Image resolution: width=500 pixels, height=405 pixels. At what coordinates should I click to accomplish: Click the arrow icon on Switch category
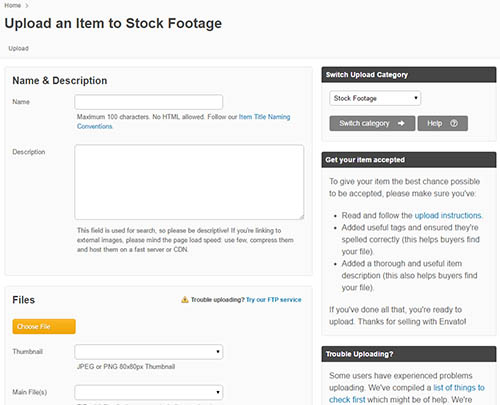pyautogui.click(x=401, y=123)
